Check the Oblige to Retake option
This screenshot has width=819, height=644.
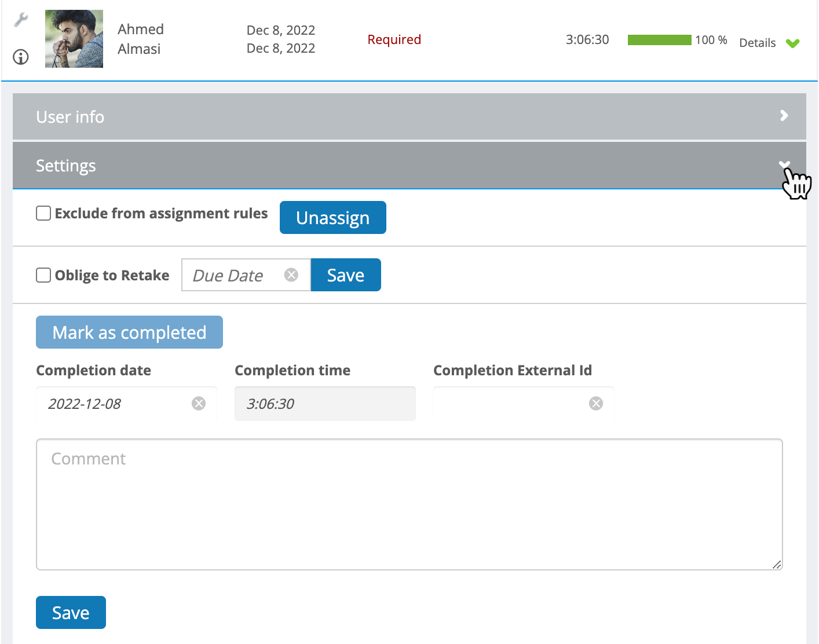click(x=43, y=275)
